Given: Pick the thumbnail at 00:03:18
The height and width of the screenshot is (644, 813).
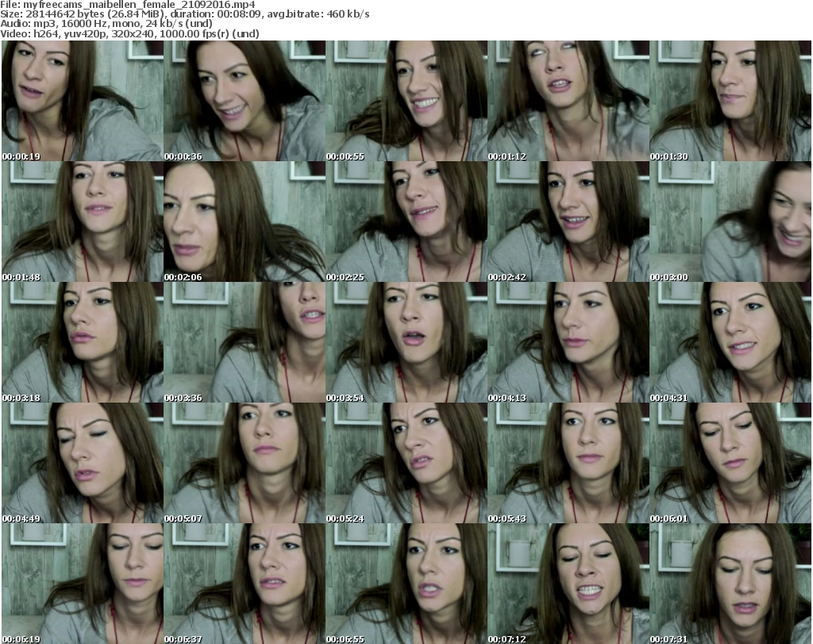Looking at the screenshot, I should (83, 342).
